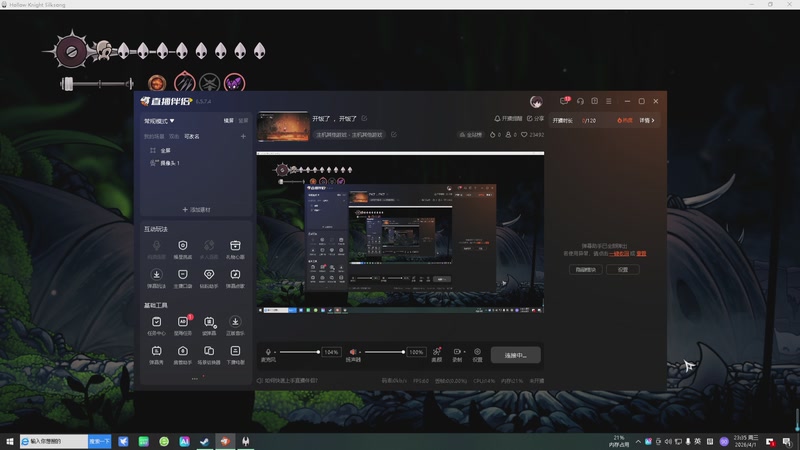This screenshot has width=800, height=450.
Task: Select the 我的场景 scene tab
Action: 154,137
